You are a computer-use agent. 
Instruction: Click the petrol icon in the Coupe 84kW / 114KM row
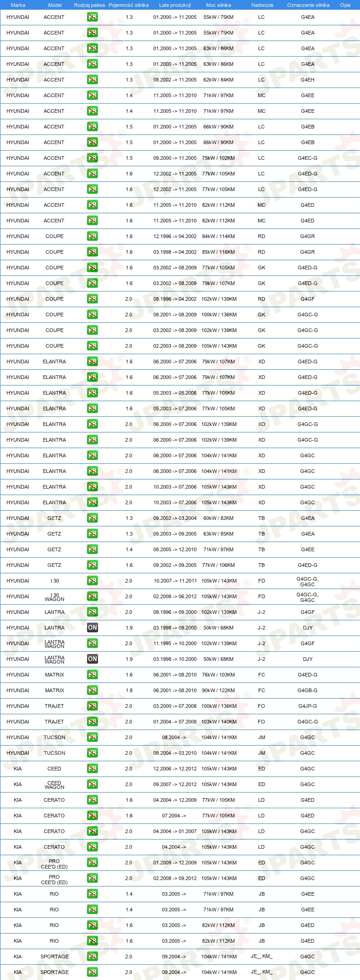point(92,236)
